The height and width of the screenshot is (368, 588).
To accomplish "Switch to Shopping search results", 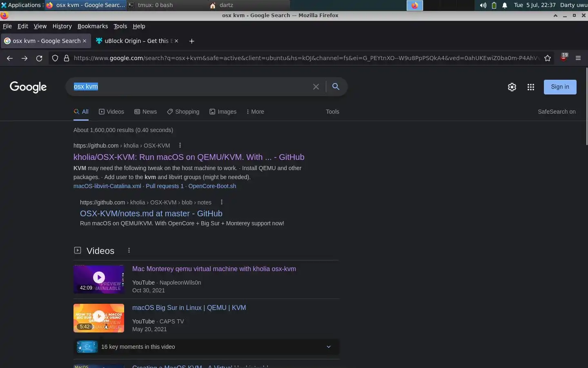I will coord(183,112).
